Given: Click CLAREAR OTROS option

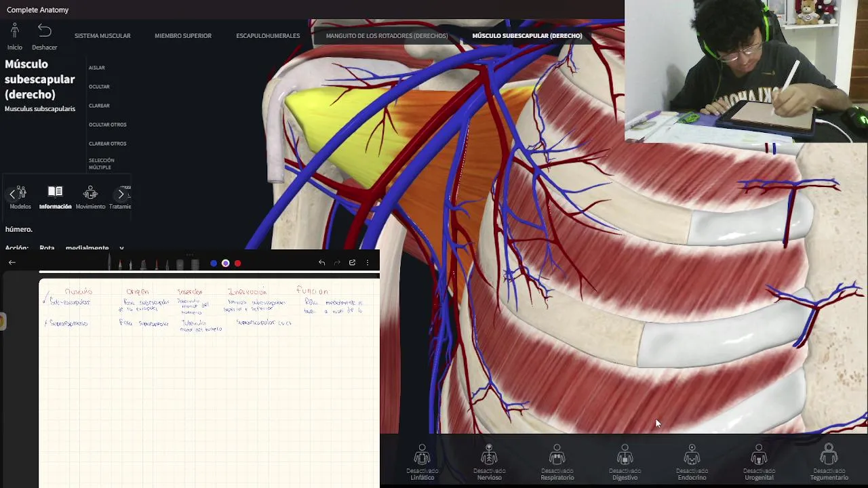Looking at the screenshot, I should (x=108, y=144).
